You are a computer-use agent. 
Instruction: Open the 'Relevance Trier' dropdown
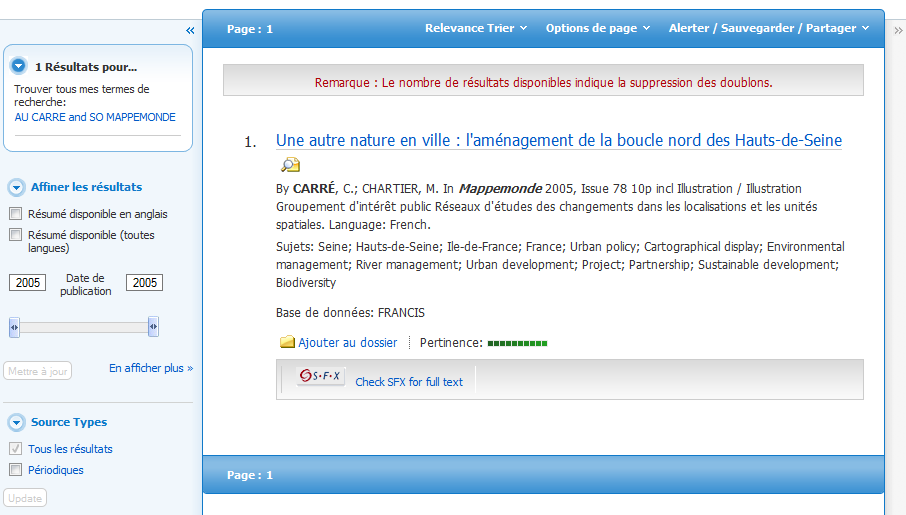pos(476,28)
